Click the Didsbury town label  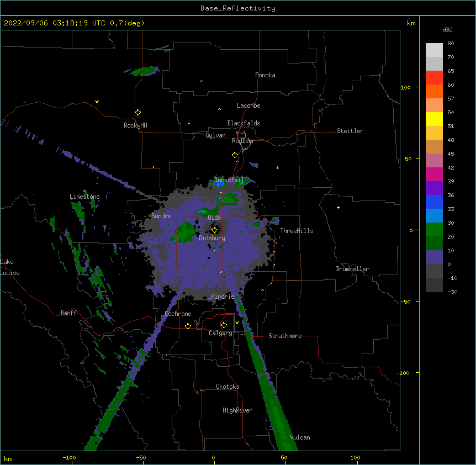(212, 238)
